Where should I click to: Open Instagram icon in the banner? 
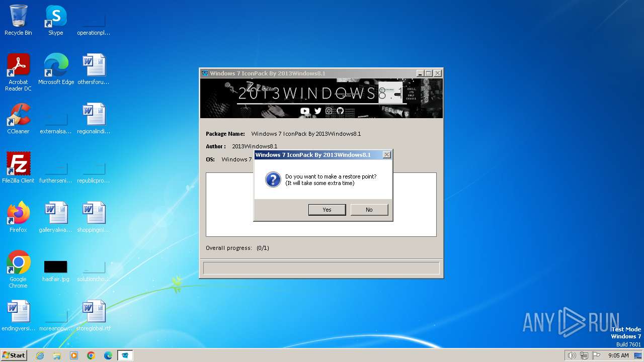(329, 111)
